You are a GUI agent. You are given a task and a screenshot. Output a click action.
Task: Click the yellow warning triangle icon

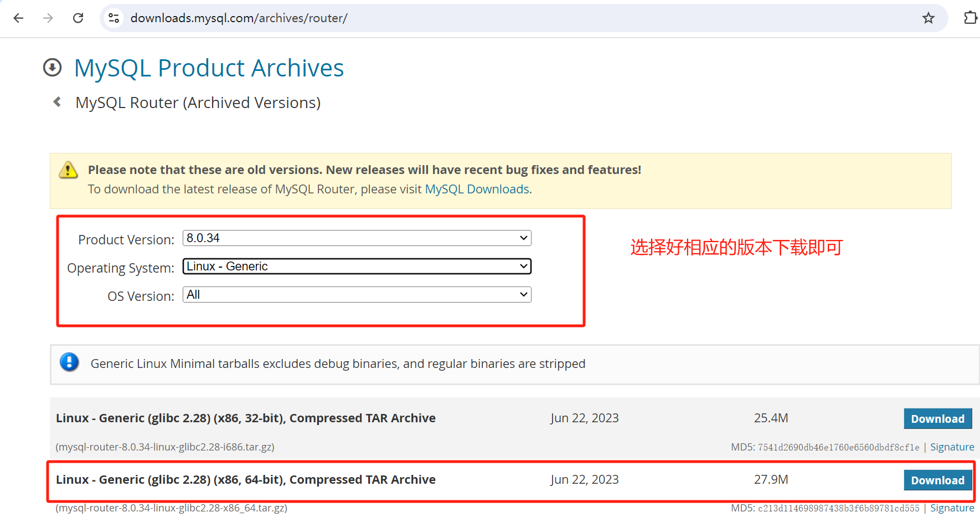(x=68, y=170)
